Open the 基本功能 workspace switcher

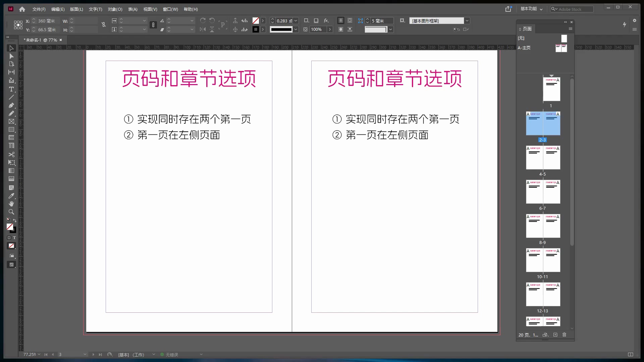(531, 9)
